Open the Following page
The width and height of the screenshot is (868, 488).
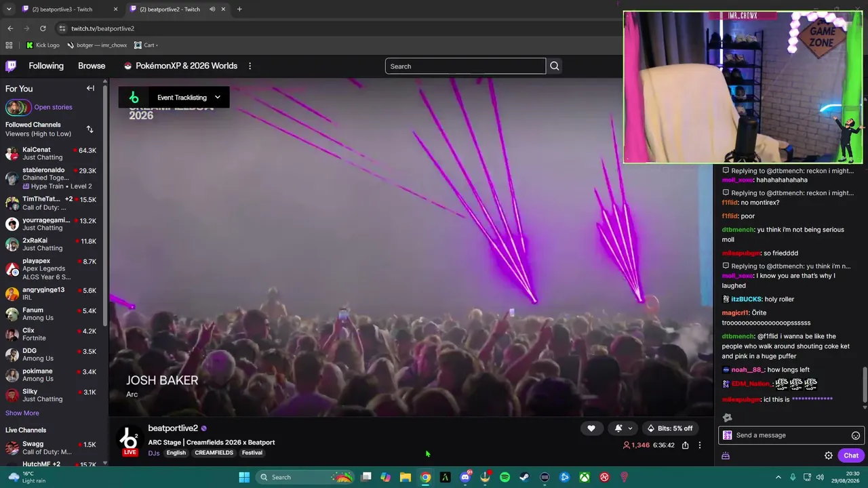(x=46, y=66)
